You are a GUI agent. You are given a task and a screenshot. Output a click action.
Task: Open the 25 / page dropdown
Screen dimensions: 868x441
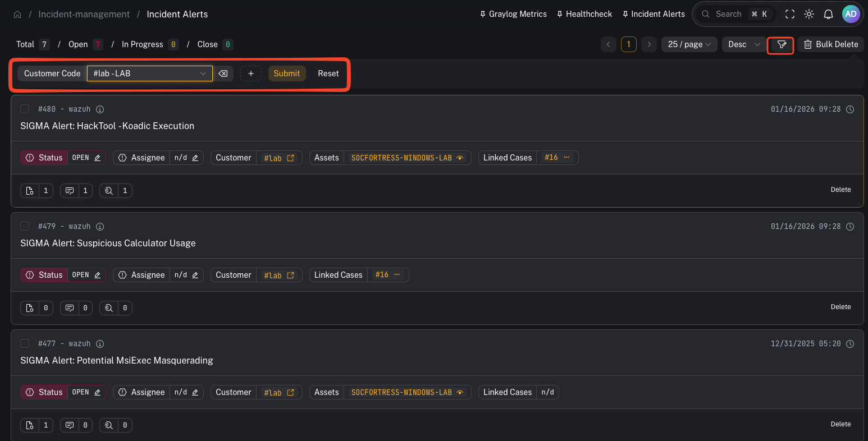689,44
